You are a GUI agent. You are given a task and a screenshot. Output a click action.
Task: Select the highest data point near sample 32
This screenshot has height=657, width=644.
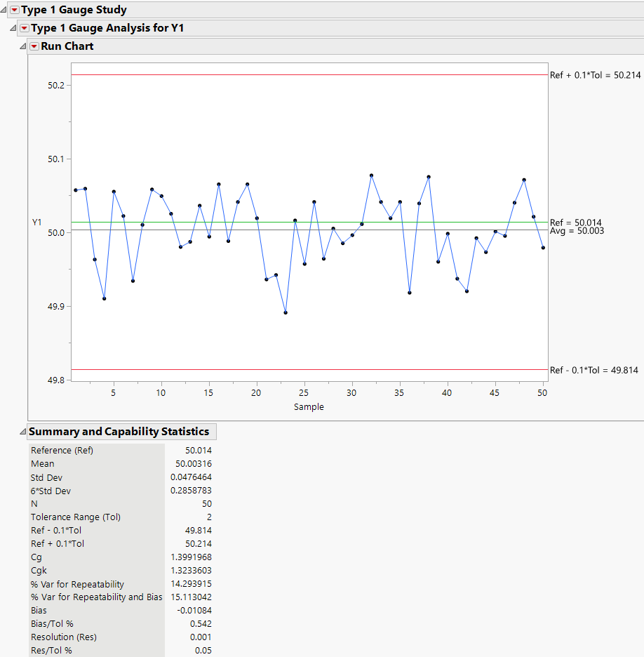click(370, 174)
